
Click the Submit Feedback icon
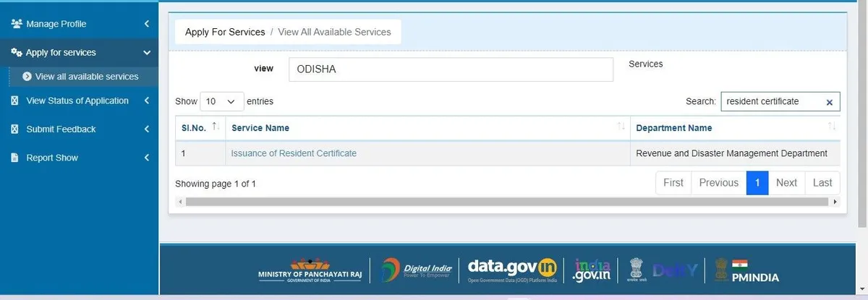pos(15,129)
